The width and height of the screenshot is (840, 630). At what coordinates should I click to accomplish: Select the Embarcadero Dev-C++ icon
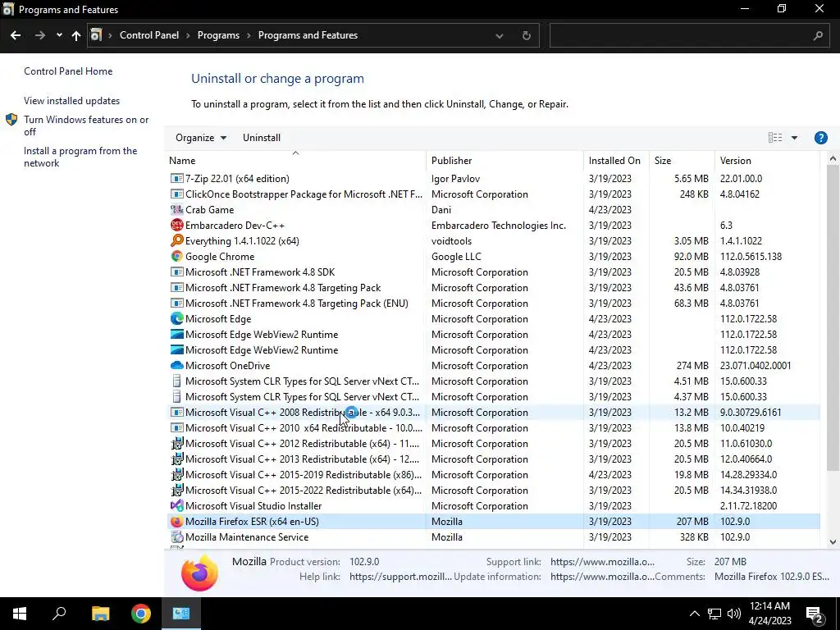coord(177,225)
